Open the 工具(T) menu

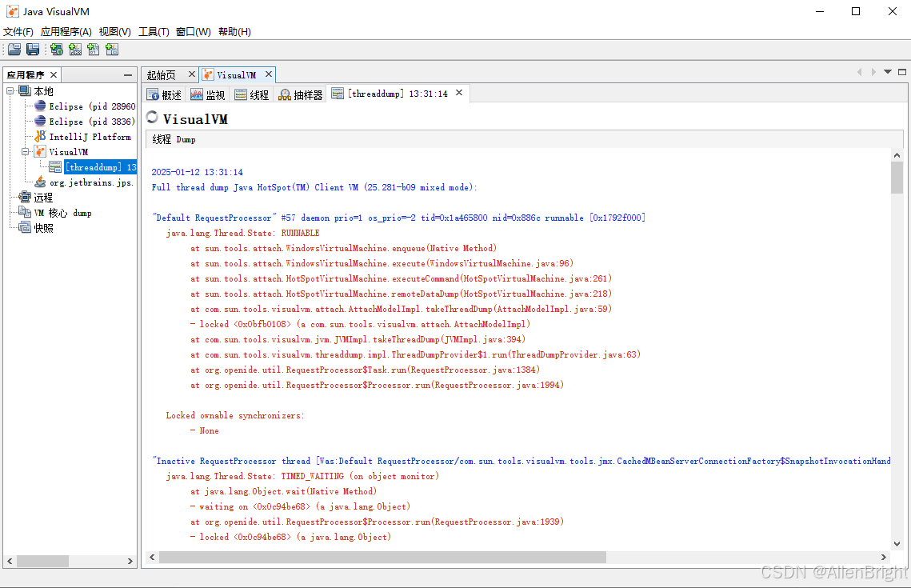coord(154,31)
